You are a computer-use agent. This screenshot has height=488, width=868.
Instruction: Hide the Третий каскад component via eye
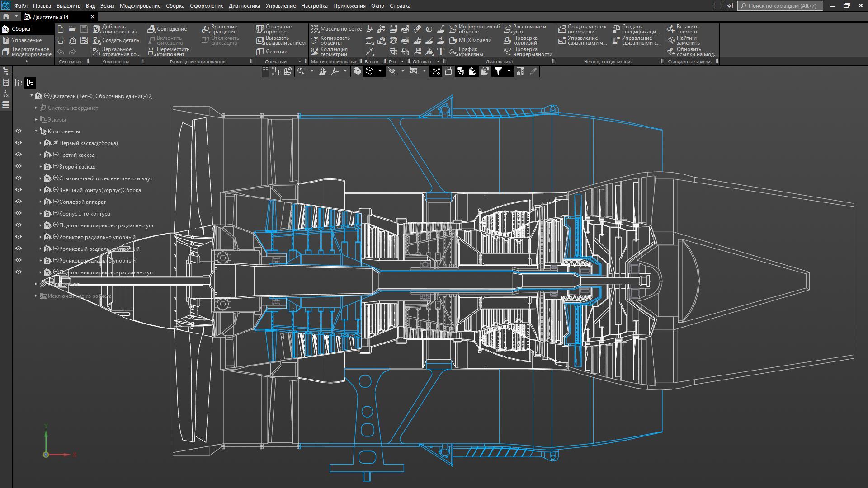coord(19,155)
